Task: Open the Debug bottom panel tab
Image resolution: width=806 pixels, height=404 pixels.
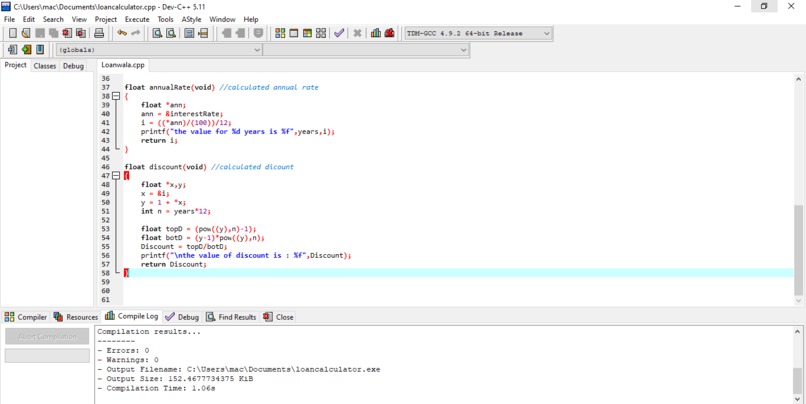Action: [x=182, y=317]
